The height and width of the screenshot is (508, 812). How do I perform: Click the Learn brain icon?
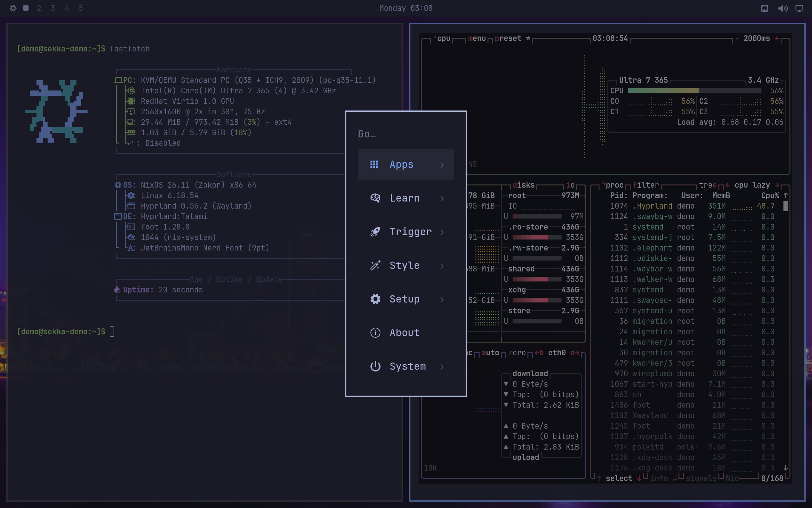[375, 198]
